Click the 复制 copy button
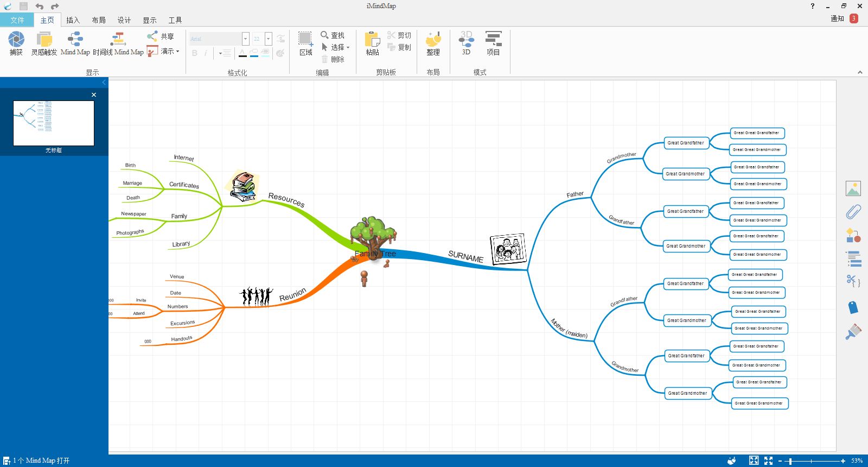The height and width of the screenshot is (467, 868). pyautogui.click(x=399, y=47)
